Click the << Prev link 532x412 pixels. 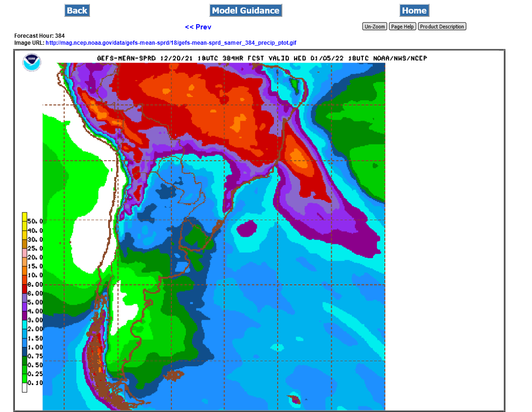[198, 27]
